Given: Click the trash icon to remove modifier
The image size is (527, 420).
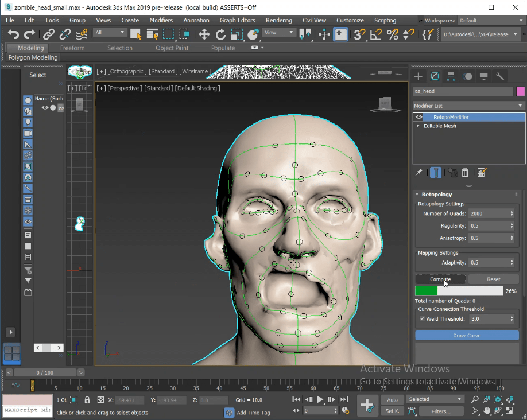Looking at the screenshot, I should point(466,172).
